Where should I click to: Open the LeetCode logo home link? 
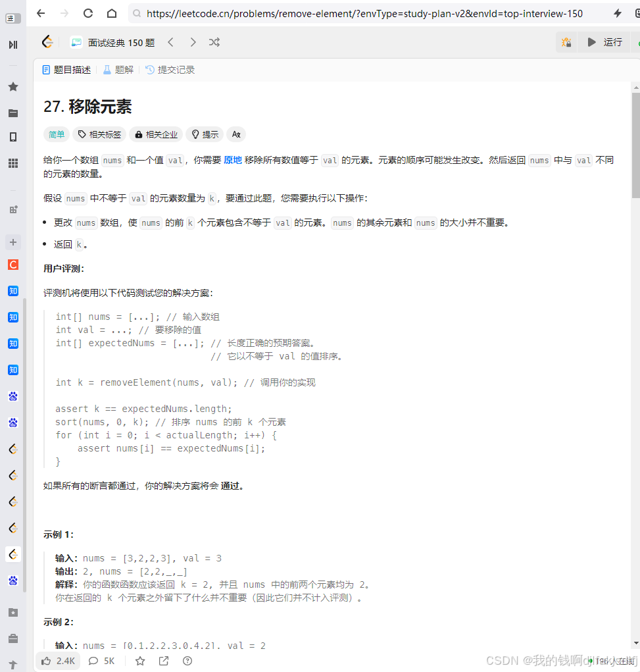pos(47,42)
